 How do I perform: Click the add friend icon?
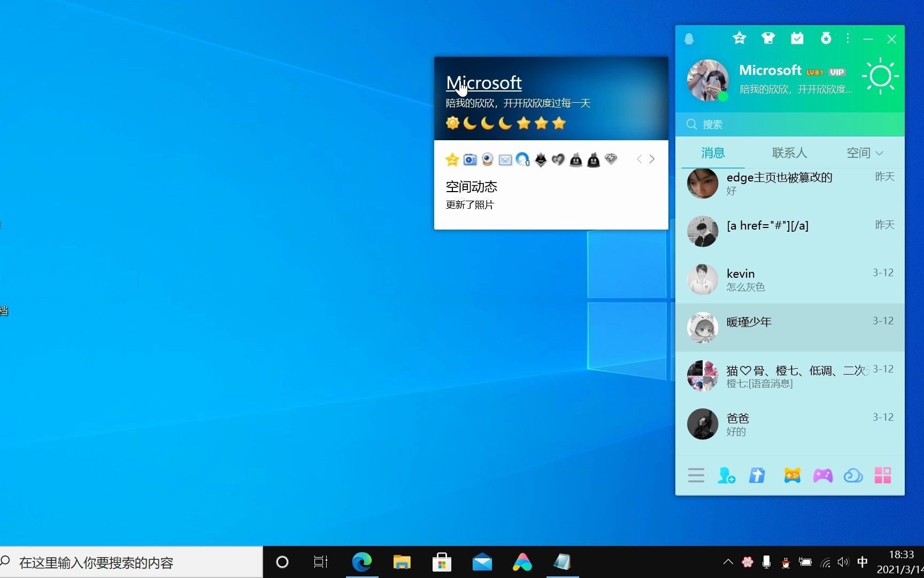(x=726, y=475)
